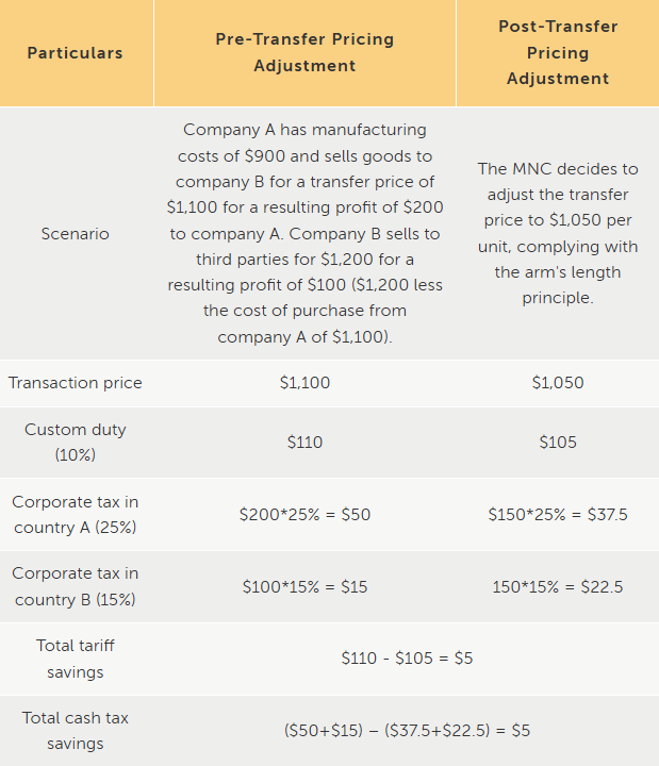This screenshot has height=766, width=659.
Task: Select Corporate tax in country B label
Action: click(x=75, y=586)
